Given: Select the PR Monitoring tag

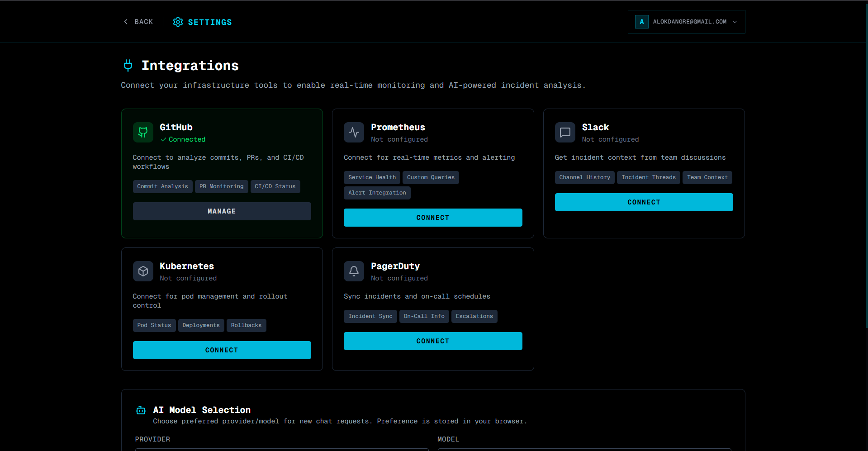Looking at the screenshot, I should coord(222,186).
